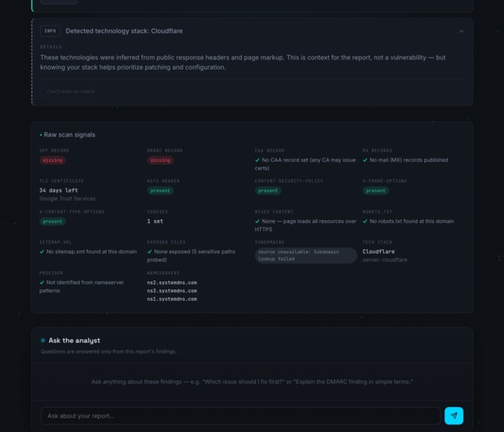Click the Exposed files checkmark icon
This screenshot has width=504, height=432.
tap(149, 252)
